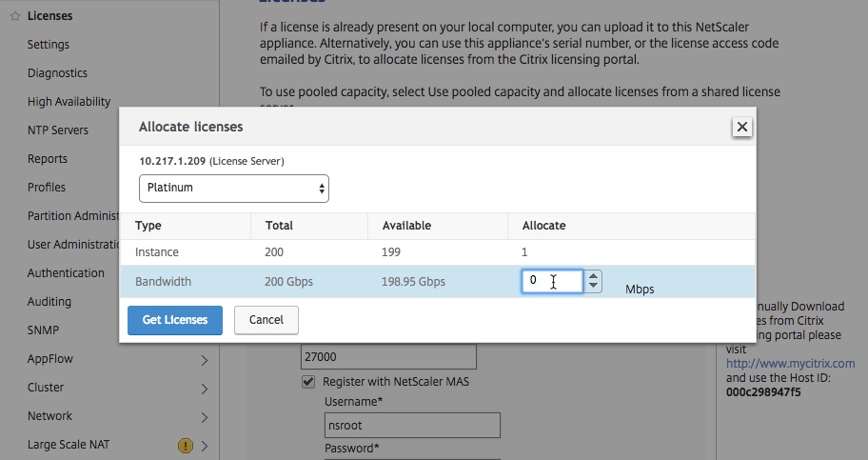The height and width of the screenshot is (460, 868).
Task: Expand the Network section chevron
Action: [205, 417]
